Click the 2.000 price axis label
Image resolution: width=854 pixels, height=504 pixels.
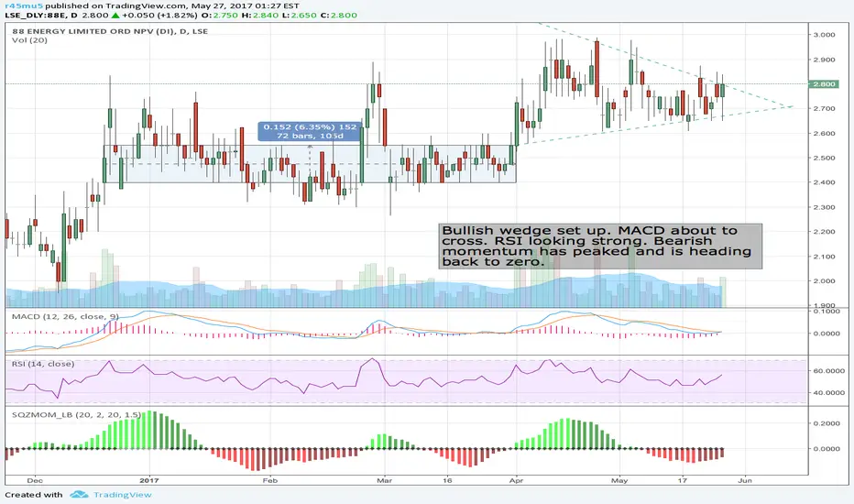point(824,281)
